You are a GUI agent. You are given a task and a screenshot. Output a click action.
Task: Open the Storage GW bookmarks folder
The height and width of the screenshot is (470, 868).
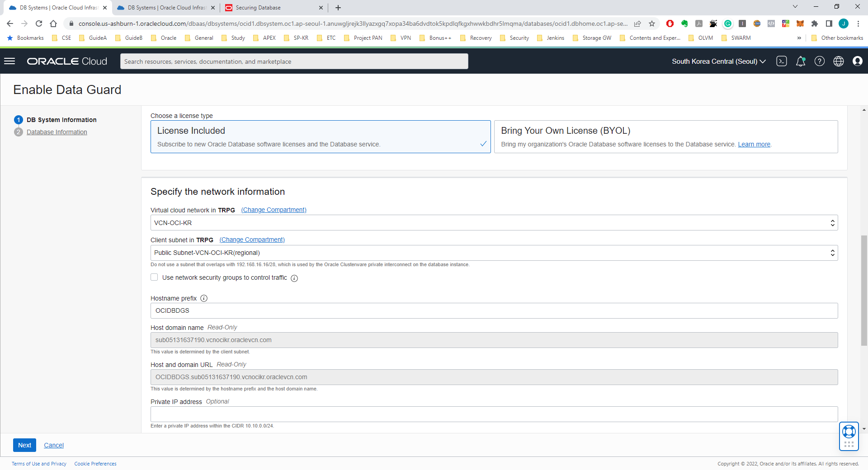click(592, 38)
